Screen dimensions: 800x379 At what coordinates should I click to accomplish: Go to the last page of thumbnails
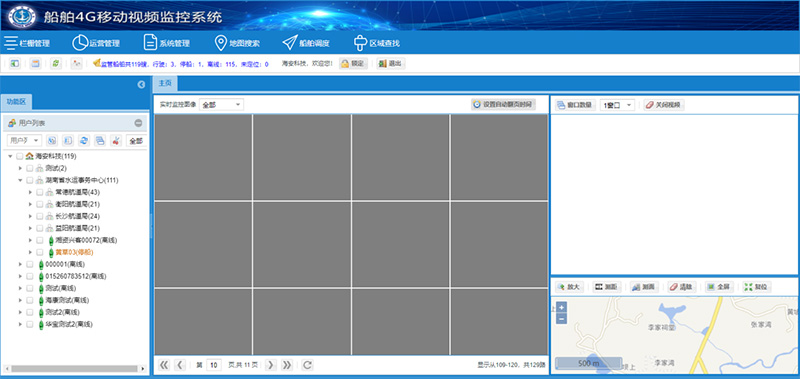[x=287, y=365]
